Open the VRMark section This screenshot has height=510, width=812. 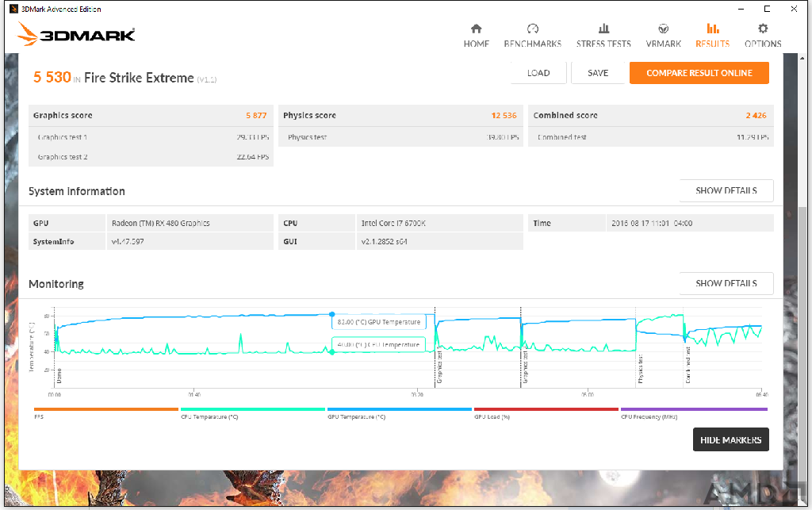pos(664,35)
